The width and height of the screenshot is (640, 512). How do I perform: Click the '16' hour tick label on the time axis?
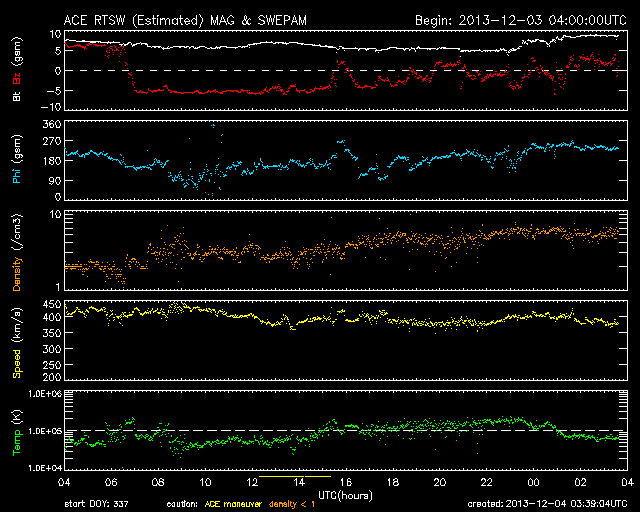pyautogui.click(x=345, y=482)
